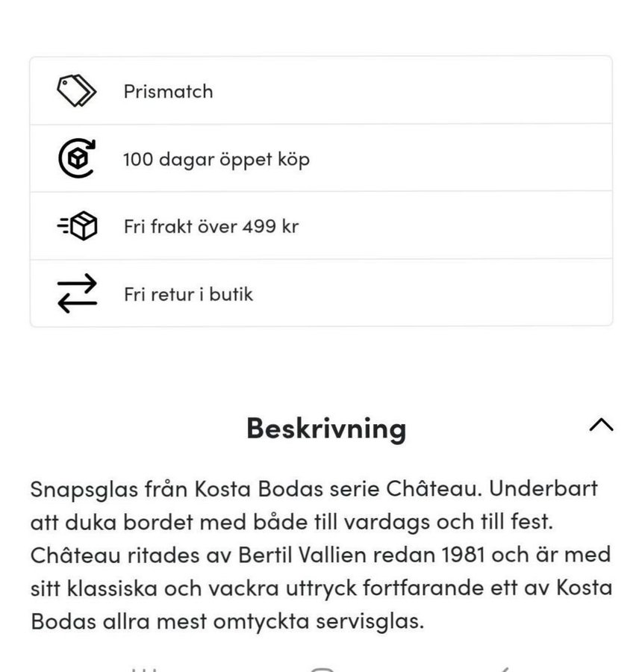
Task: Tap the free shipping package icon
Action: coord(77,226)
